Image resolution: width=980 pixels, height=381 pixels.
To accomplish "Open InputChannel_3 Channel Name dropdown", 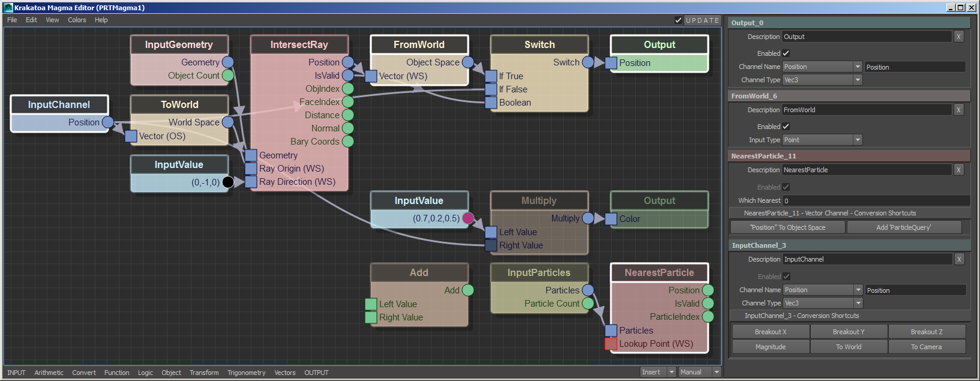I will click(x=823, y=290).
